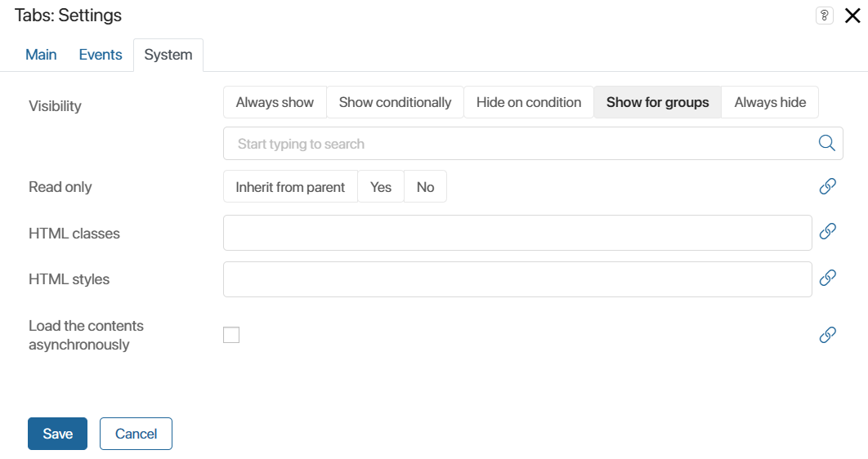Set Read only to Inherit from parent
868x459 pixels.
coord(290,187)
